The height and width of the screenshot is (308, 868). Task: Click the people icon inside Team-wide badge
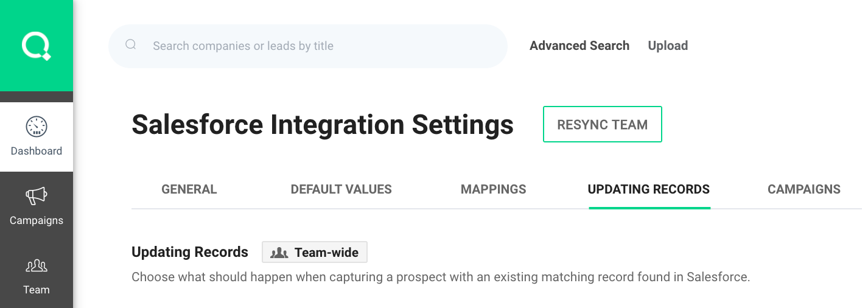click(279, 253)
